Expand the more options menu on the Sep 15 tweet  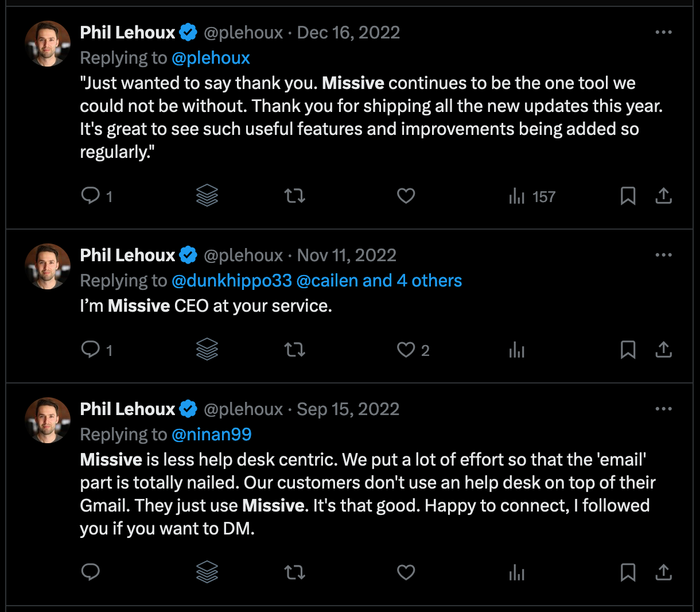coord(663,408)
